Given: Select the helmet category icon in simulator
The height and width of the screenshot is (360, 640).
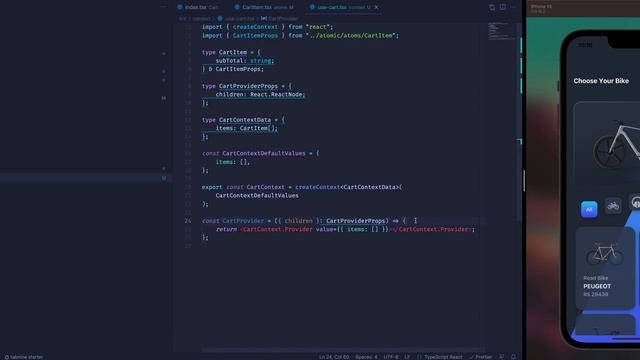Looking at the screenshot, I should (635, 202).
